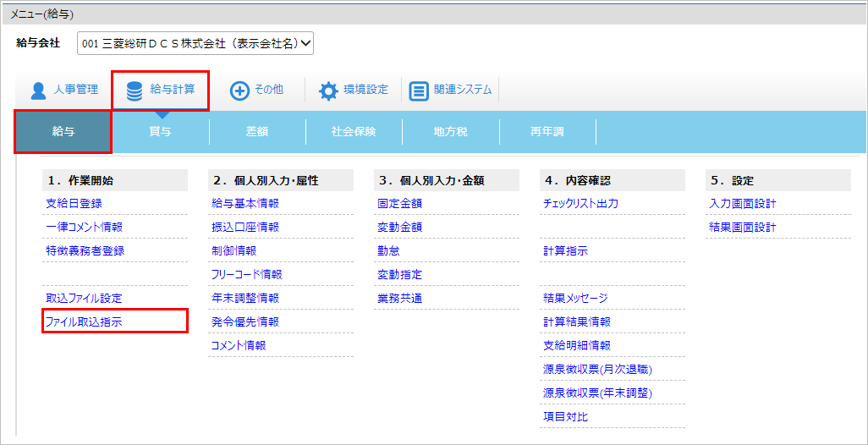868x445 pixels.
Task: Open the 取込ファイル設定 link
Action: point(84,298)
